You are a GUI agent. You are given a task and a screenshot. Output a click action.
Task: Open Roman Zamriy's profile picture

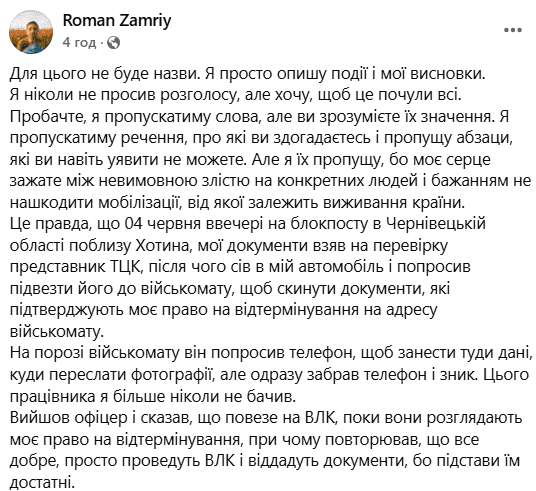point(31,32)
